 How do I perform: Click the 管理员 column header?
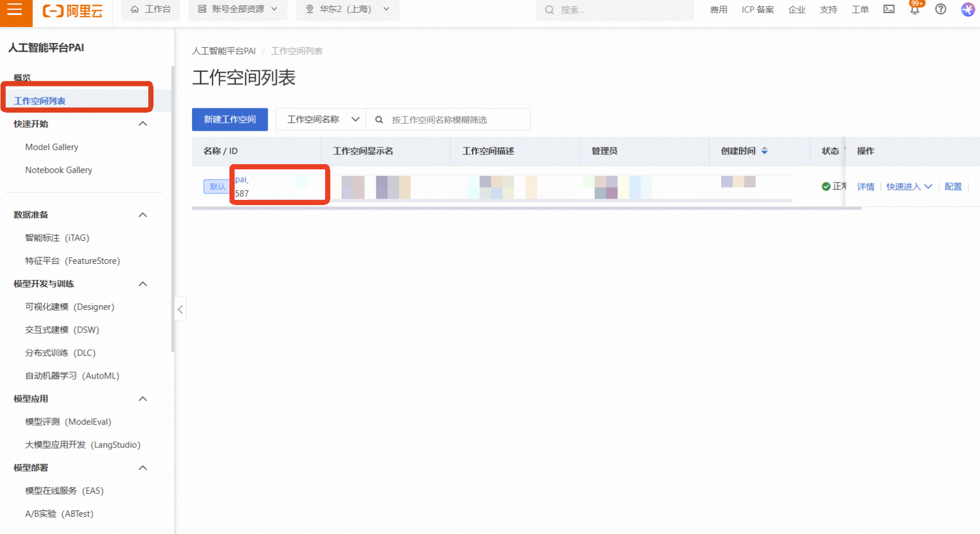coord(604,151)
